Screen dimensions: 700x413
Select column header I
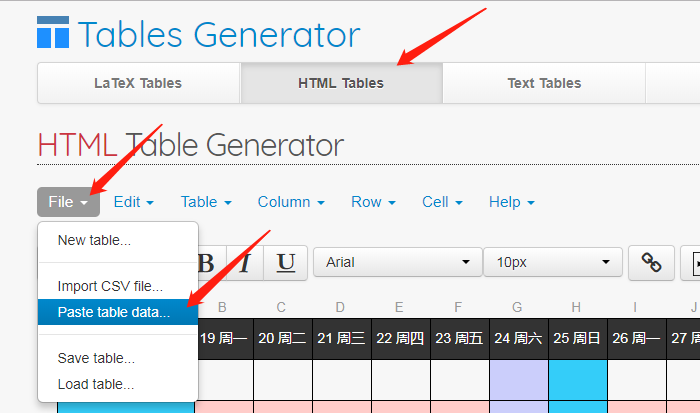[x=635, y=307]
